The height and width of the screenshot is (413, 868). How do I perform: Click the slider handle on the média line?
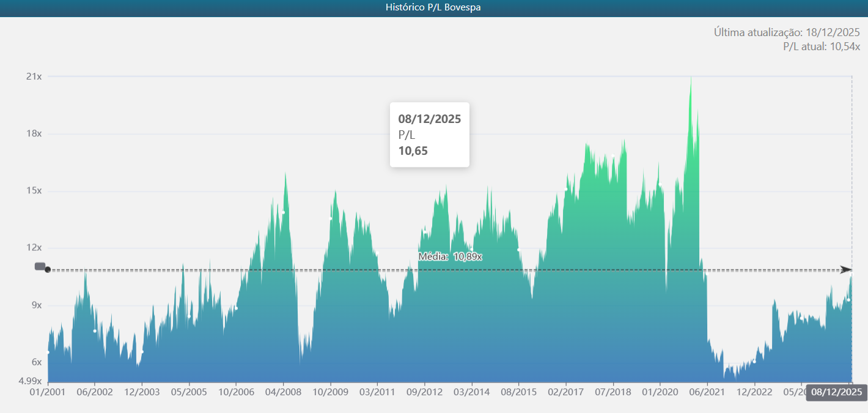39,267
